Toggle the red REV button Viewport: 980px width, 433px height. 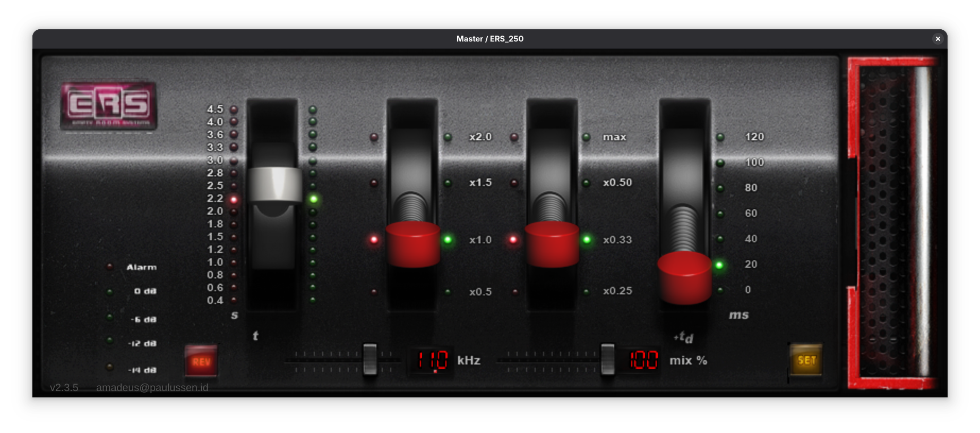click(201, 361)
